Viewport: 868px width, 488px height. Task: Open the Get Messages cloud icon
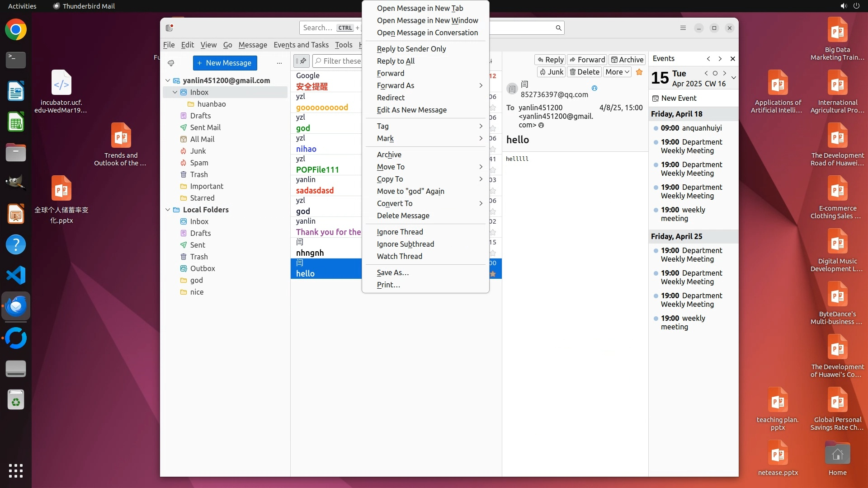[x=171, y=63]
